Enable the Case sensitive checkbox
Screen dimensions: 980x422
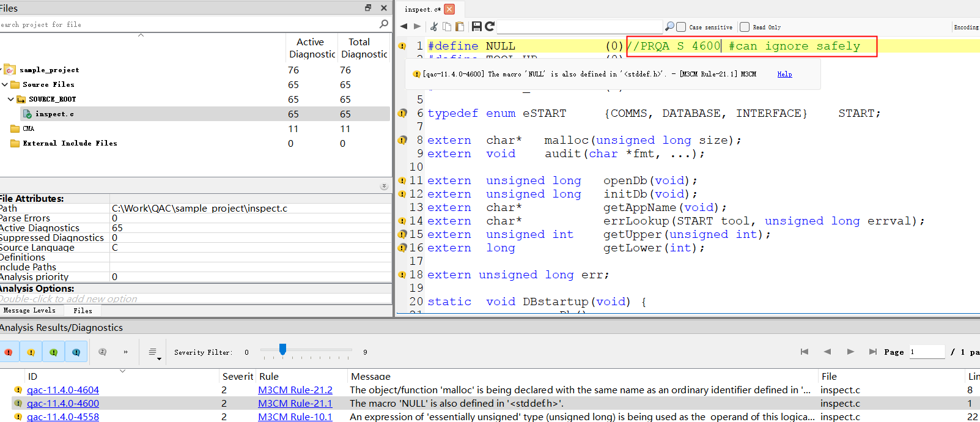click(x=681, y=27)
